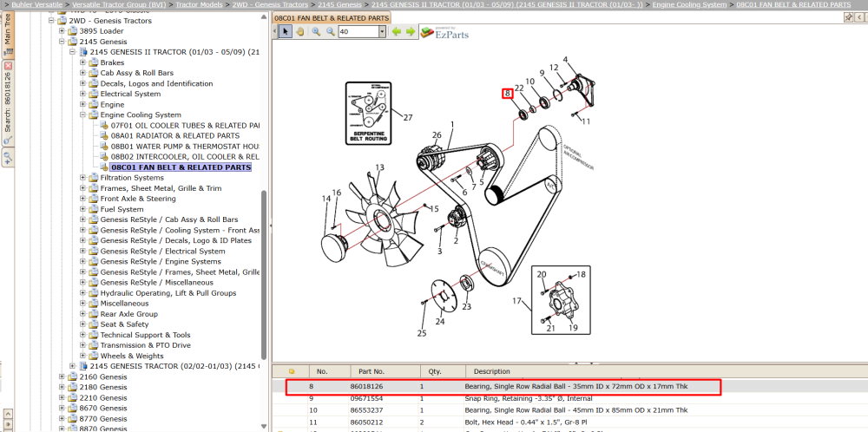Screen dimensions: 868x432
Task: Select Transmission & PTO Drive tree item
Action: 146,345
